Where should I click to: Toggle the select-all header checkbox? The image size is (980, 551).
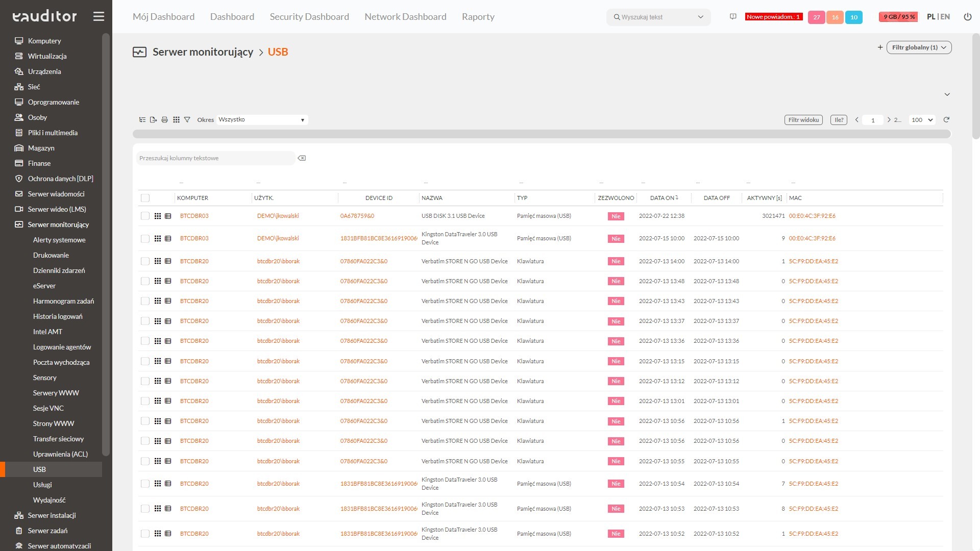click(x=145, y=198)
